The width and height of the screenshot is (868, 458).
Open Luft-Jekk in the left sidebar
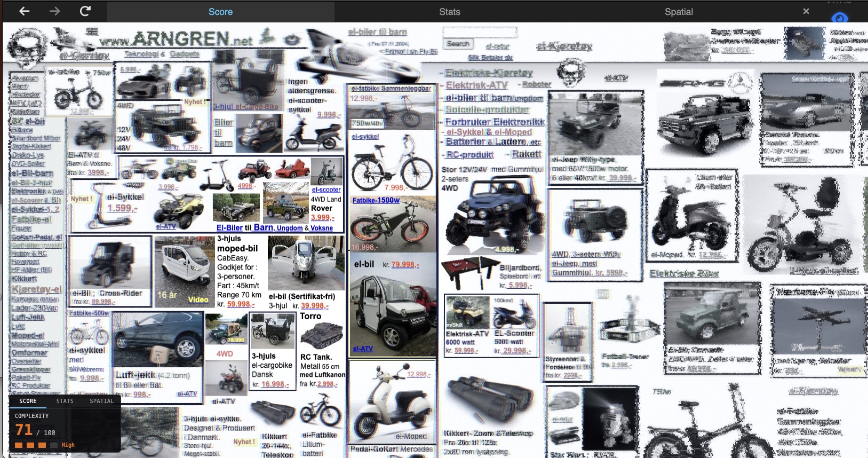[x=28, y=317]
